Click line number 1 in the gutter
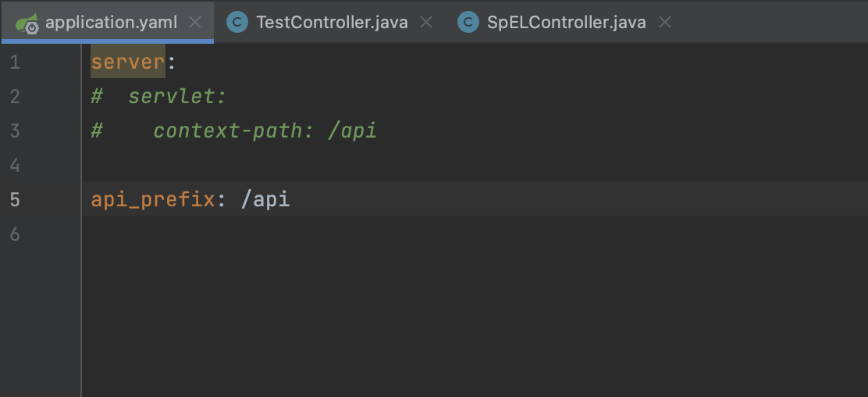The image size is (868, 397). point(15,62)
